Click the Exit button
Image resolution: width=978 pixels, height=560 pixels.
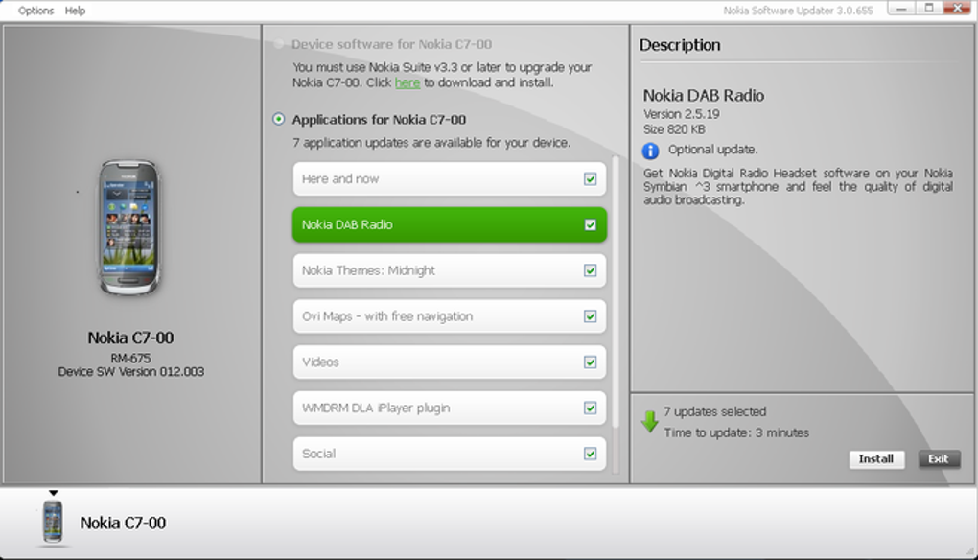click(x=939, y=459)
